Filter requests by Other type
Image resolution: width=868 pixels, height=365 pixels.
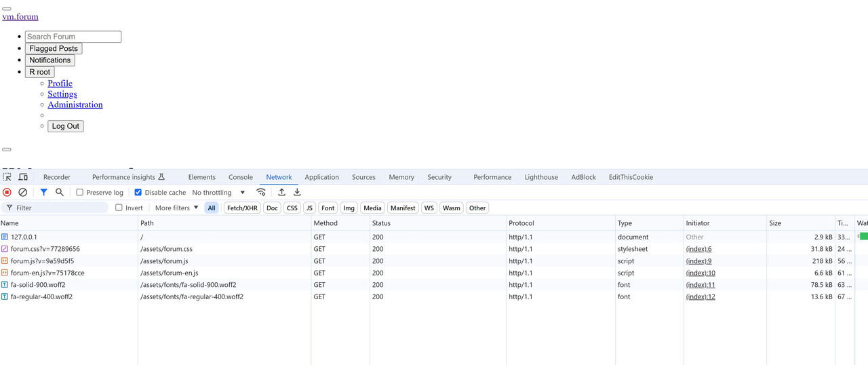point(477,208)
